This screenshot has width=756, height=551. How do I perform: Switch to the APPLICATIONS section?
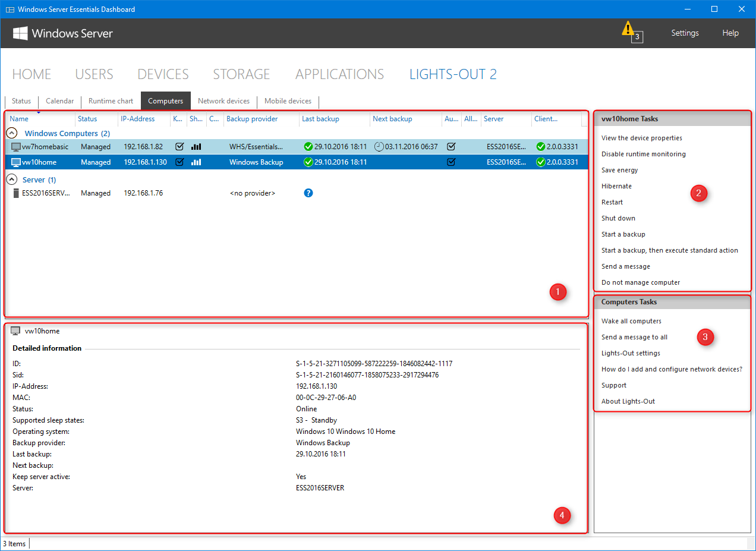(340, 74)
